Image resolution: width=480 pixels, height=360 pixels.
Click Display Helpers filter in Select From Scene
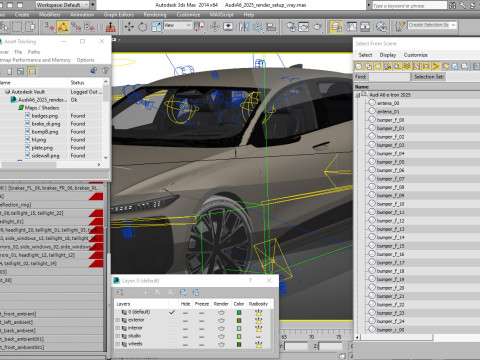point(397,66)
